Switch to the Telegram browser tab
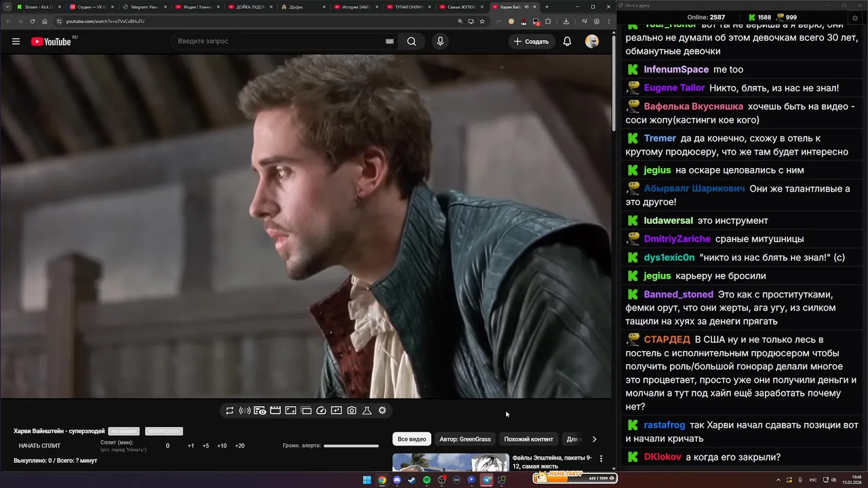 tap(144, 7)
